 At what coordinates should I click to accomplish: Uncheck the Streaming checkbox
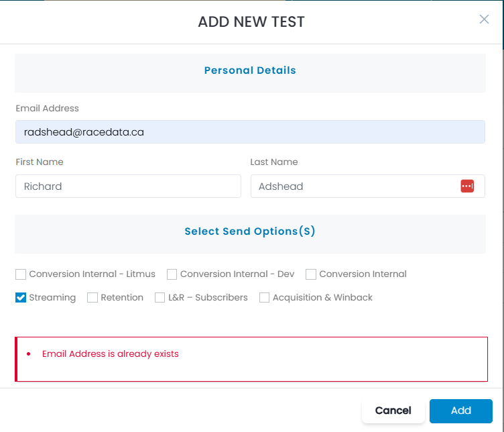pos(21,298)
